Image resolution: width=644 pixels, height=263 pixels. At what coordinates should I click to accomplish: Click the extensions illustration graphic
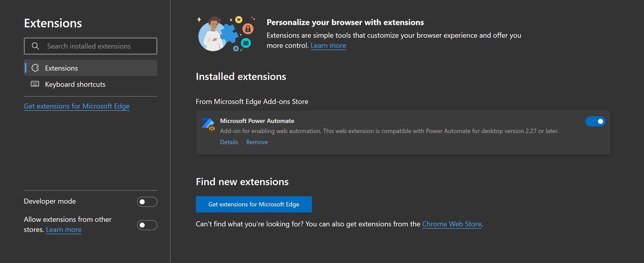click(226, 34)
